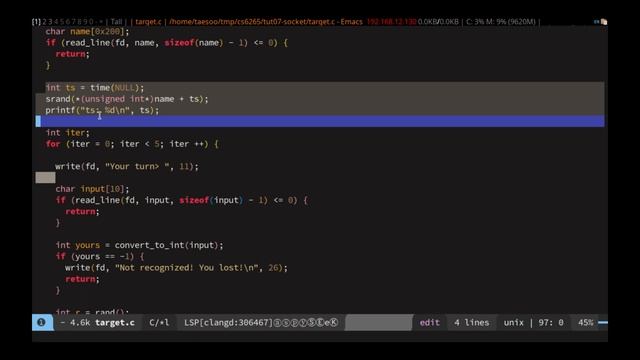Open the C/*l major mode menu
The image size is (640, 360).
tap(159, 322)
